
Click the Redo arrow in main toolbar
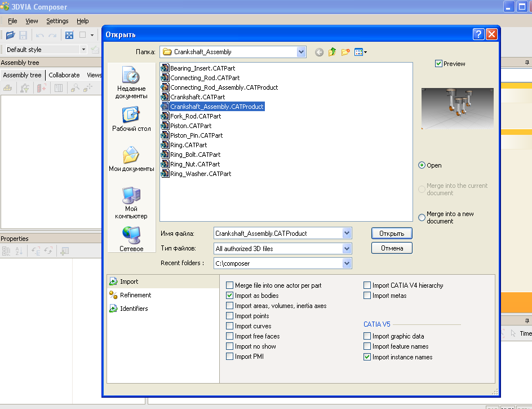(x=52, y=35)
